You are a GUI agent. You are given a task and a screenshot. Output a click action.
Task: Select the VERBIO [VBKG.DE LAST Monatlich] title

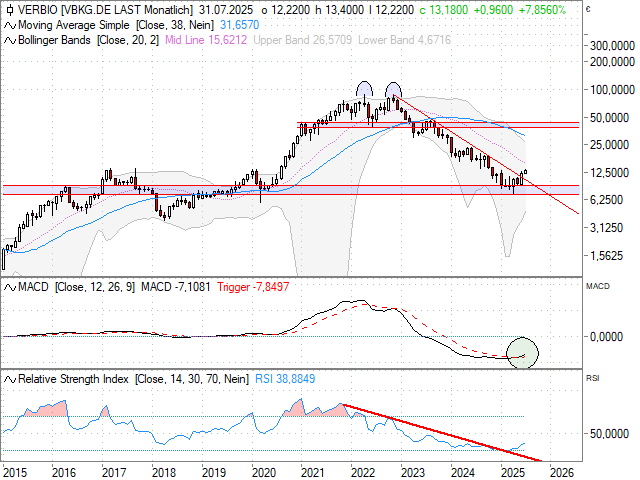click(x=106, y=10)
